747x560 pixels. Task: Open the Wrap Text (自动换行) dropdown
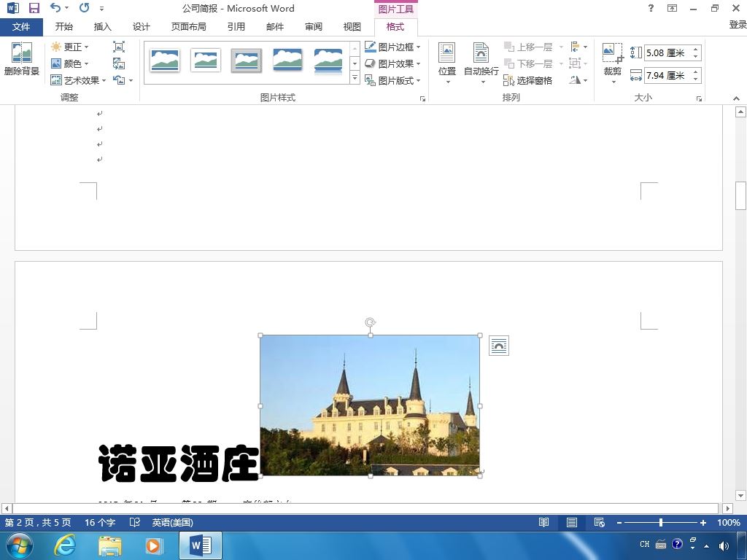[481, 63]
